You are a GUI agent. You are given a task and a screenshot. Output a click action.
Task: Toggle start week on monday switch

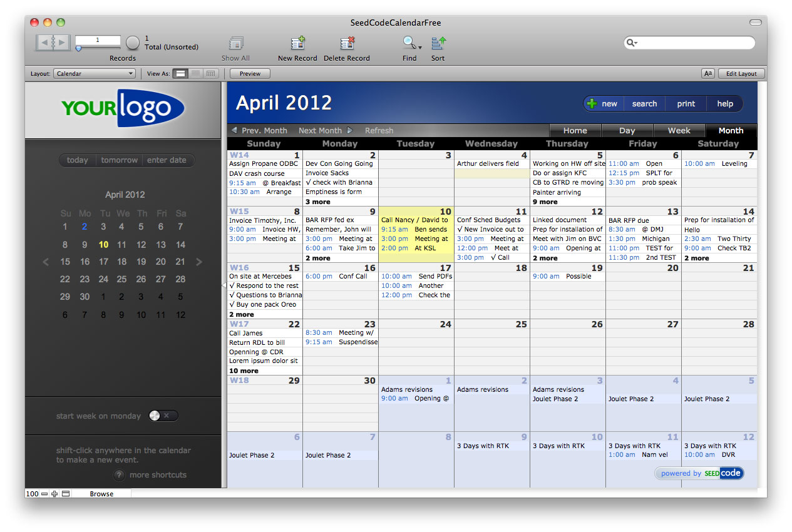tap(163, 415)
